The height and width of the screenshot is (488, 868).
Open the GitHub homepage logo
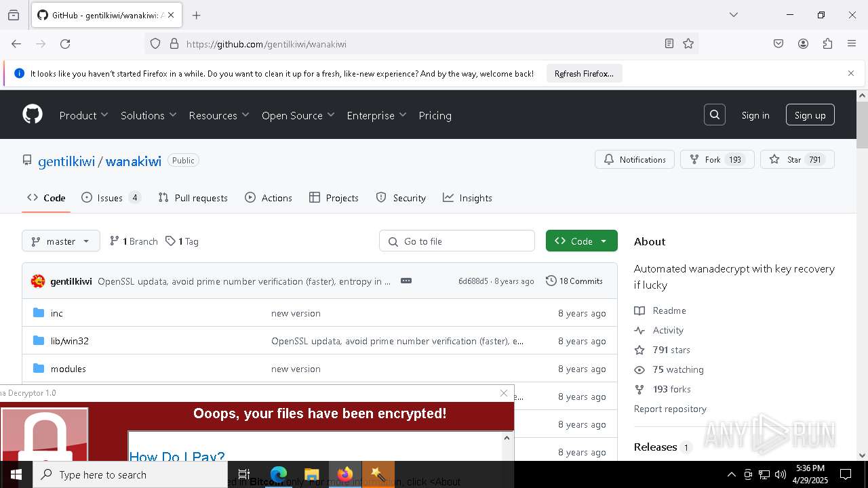pos(33,115)
